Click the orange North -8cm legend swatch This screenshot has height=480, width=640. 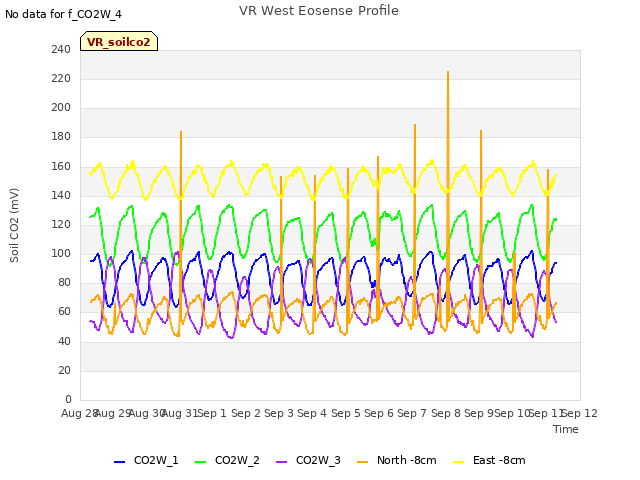[362, 462]
